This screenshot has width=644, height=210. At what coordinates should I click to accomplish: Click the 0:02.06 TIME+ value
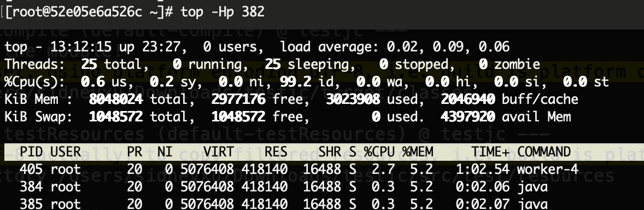pos(483,186)
